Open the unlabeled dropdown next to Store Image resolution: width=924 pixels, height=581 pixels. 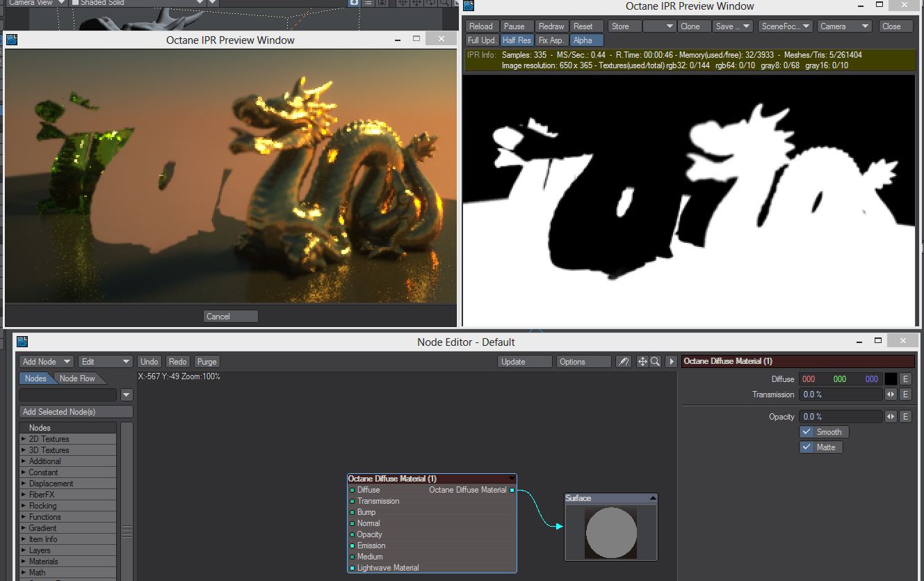pos(660,26)
